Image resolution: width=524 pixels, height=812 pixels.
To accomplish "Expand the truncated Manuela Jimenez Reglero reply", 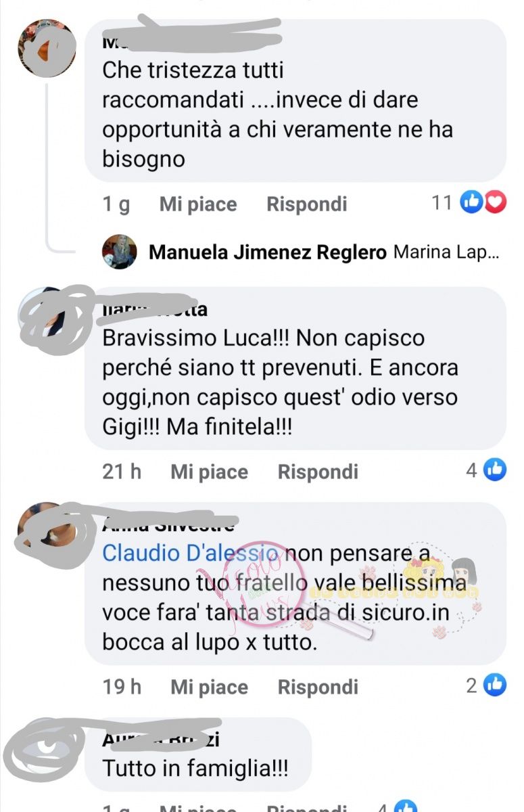I will tap(446, 253).
